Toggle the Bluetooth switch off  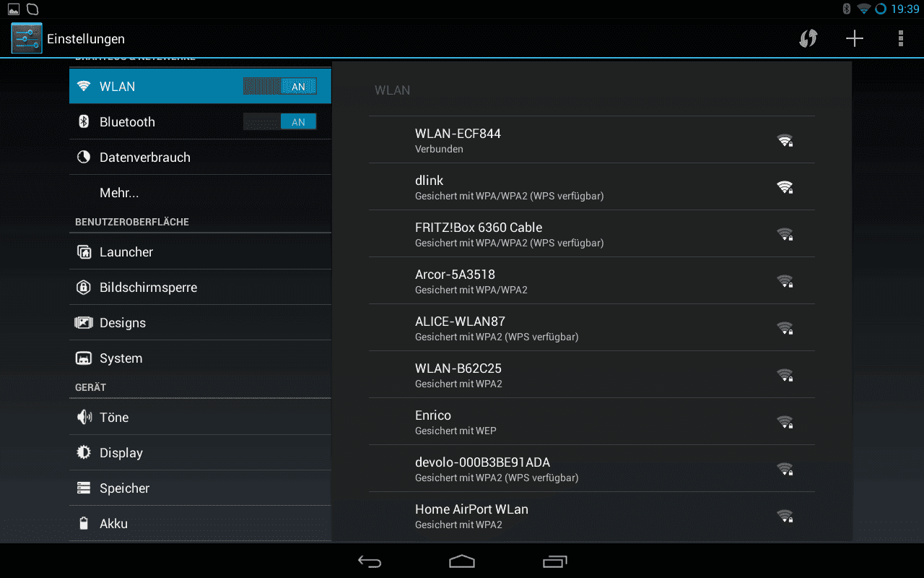coord(279,121)
